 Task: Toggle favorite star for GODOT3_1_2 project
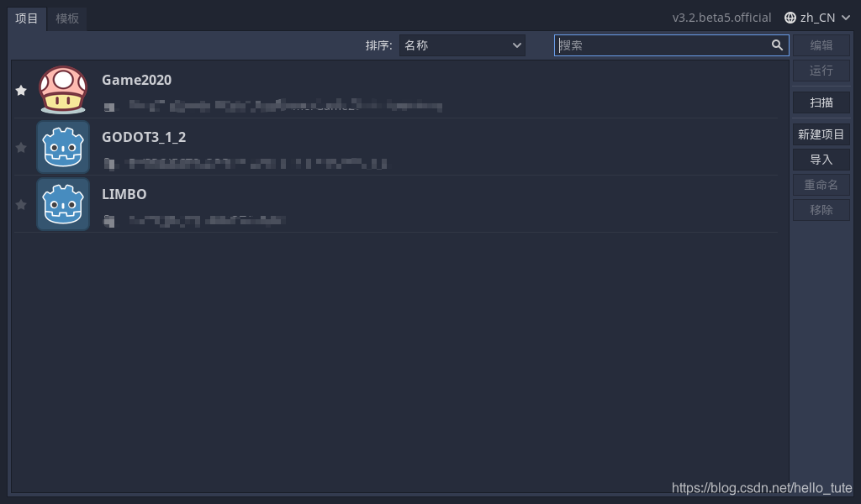[21, 148]
